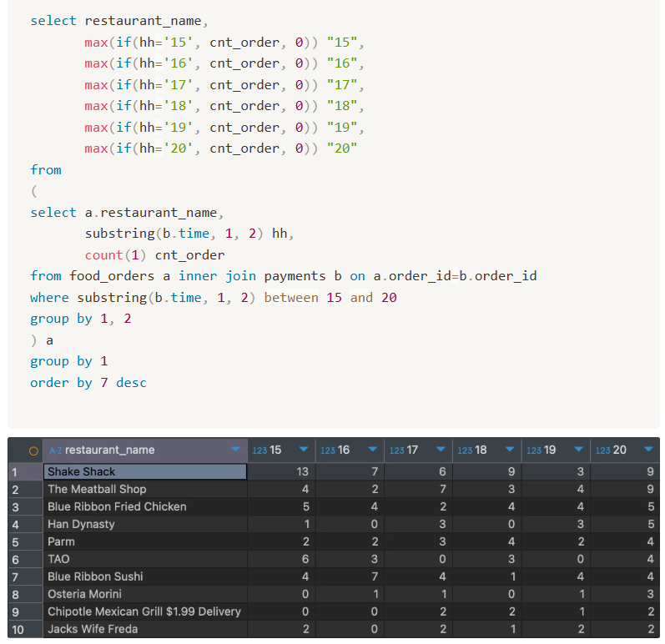
Task: Select the Jacks Wife Freda cell
Action: click(145, 629)
